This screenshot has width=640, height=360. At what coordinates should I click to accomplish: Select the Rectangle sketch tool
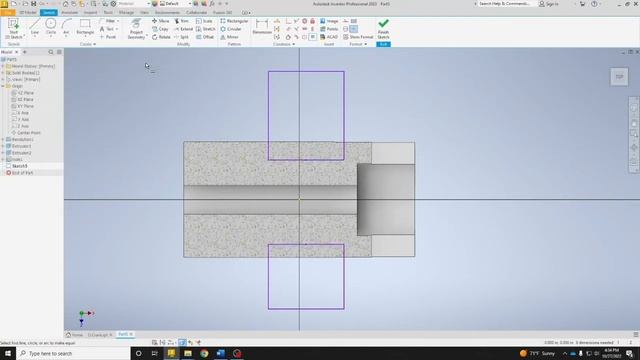[x=85, y=27]
